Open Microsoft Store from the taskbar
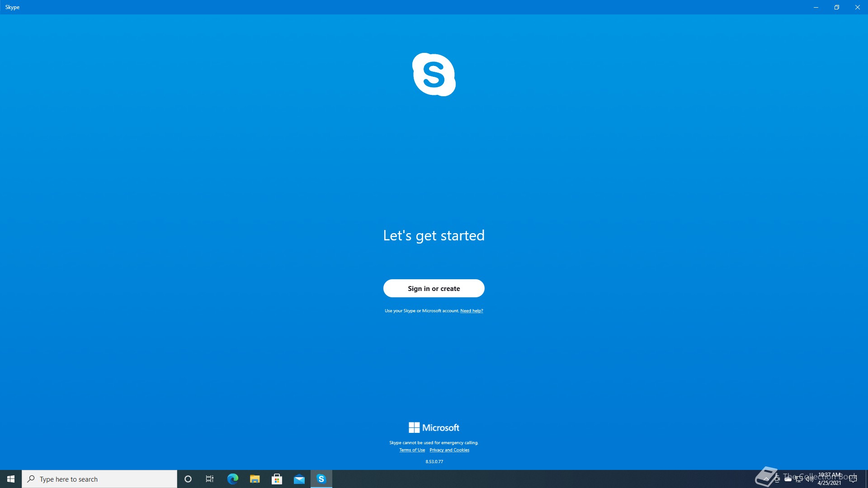868x488 pixels. coord(277,479)
